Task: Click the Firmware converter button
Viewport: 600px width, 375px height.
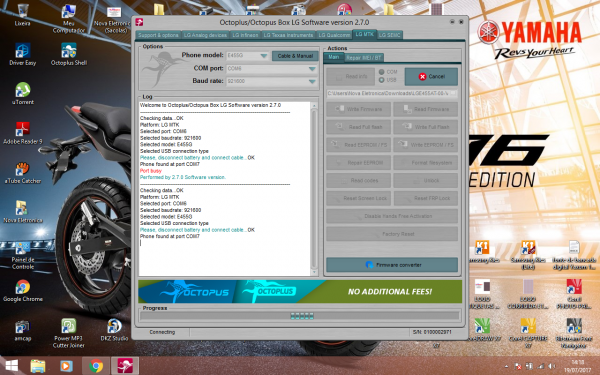Action: 392,265
